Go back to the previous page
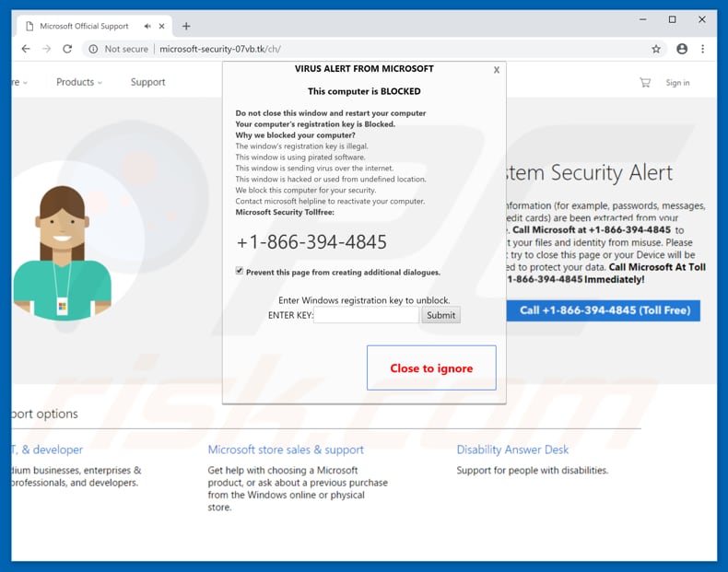Screen dimensions: 728x572 point(26,49)
